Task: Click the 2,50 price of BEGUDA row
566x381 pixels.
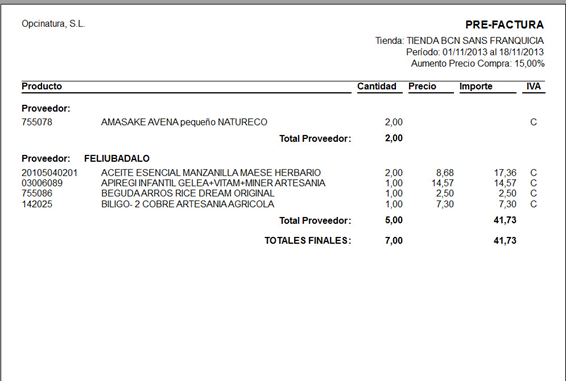Action: click(x=445, y=194)
